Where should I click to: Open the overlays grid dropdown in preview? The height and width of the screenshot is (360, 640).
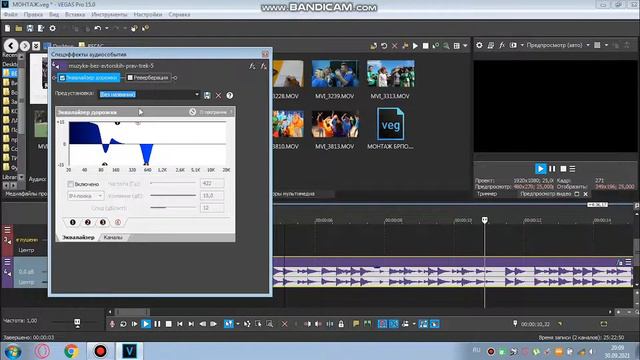tap(606, 45)
